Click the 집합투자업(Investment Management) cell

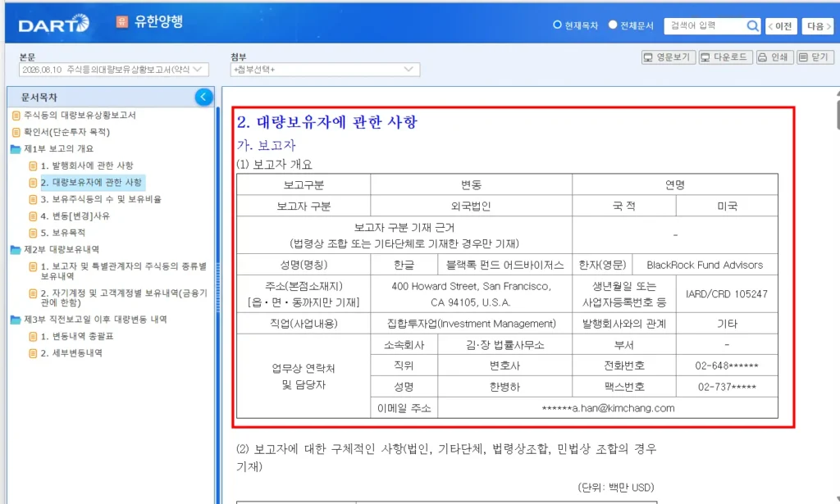(x=471, y=324)
